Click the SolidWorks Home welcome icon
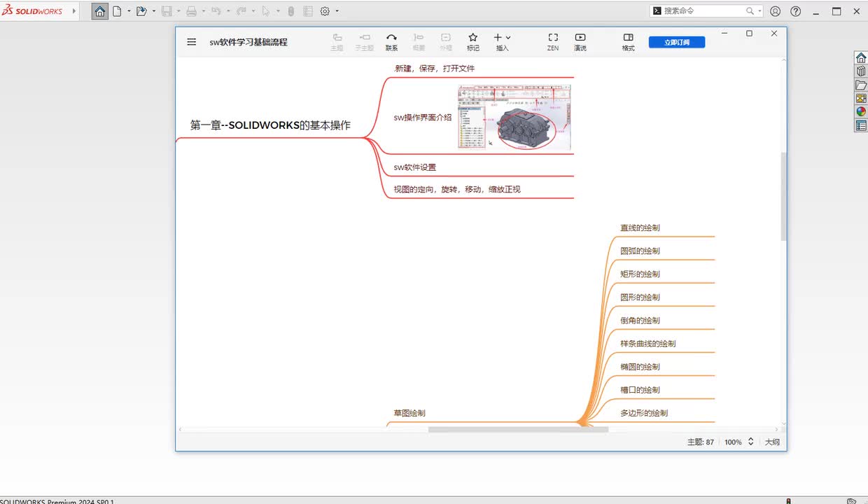 point(100,11)
